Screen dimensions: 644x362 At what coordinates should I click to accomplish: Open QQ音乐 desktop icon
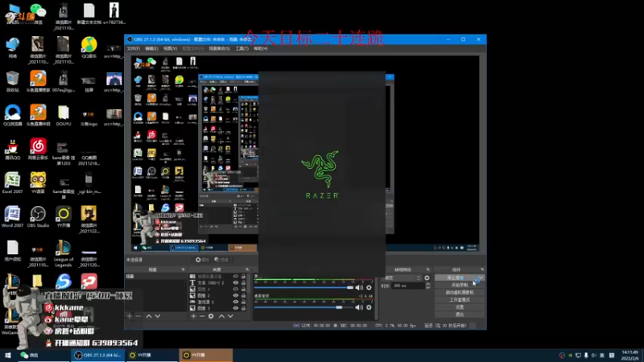point(89,47)
